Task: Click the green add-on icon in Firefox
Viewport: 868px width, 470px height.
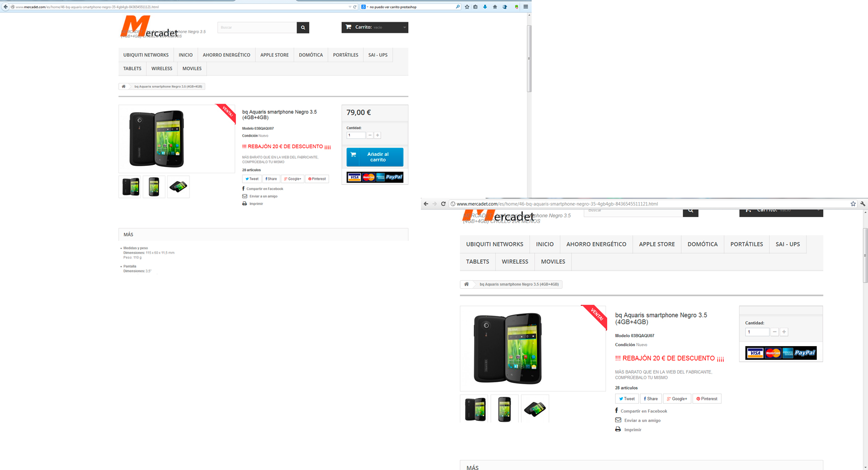Action: [x=516, y=7]
